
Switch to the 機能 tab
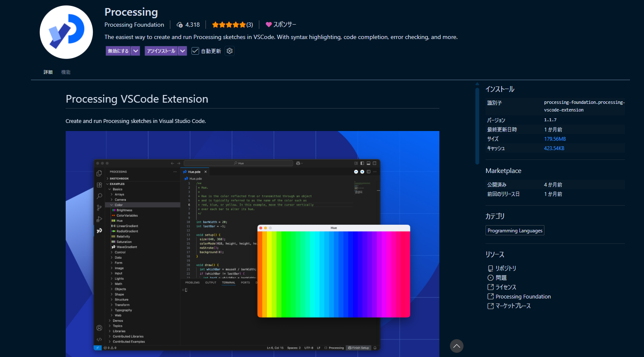click(66, 72)
